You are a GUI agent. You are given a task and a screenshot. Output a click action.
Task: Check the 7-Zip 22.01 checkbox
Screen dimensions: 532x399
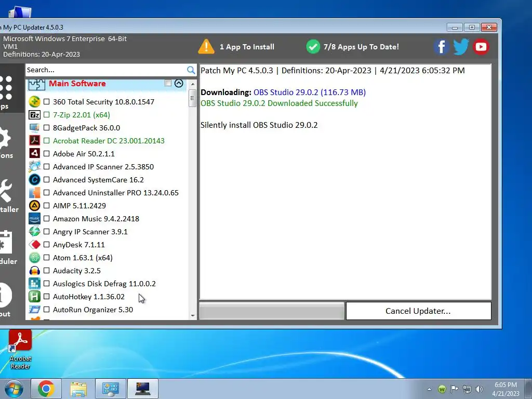tap(46, 115)
